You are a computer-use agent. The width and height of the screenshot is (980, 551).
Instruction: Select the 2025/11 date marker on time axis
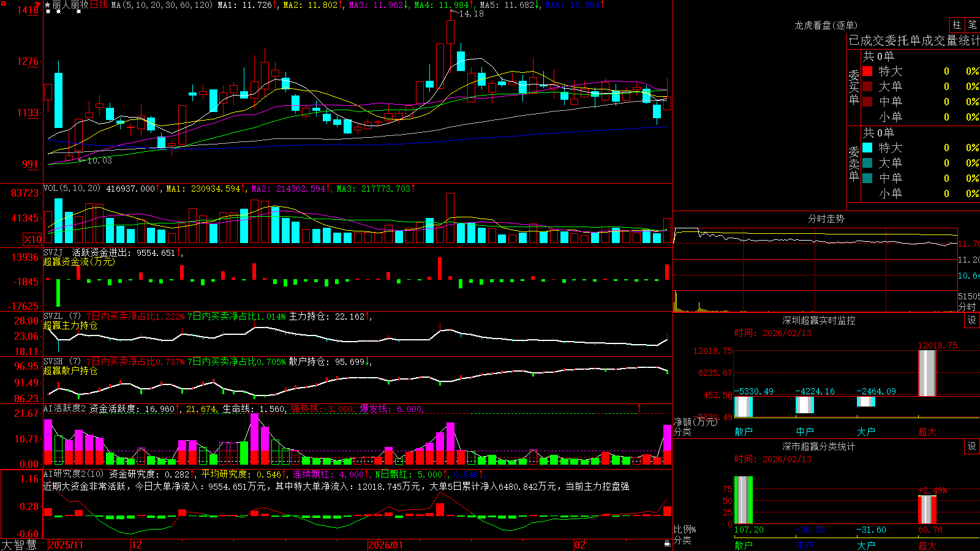tap(66, 545)
